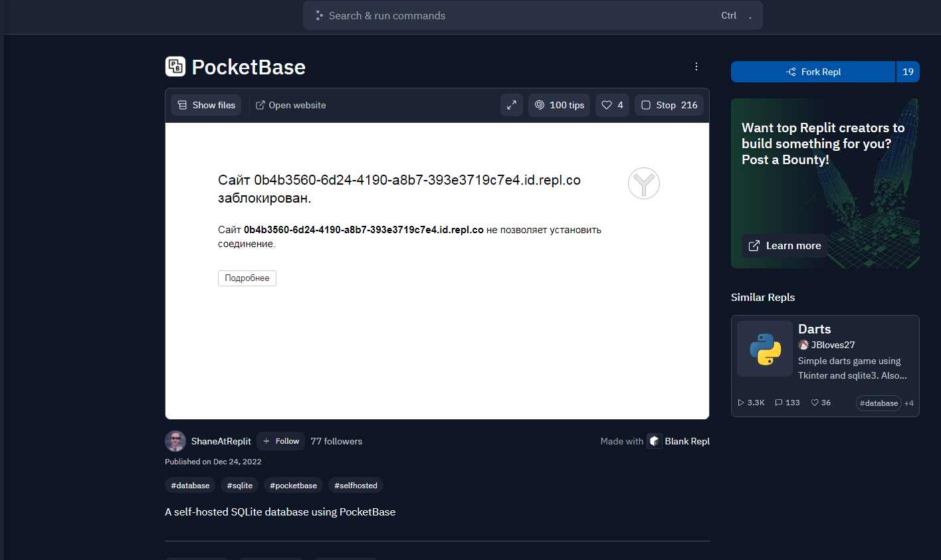Click Show files button
The width and height of the screenshot is (941, 560).
[x=206, y=105]
